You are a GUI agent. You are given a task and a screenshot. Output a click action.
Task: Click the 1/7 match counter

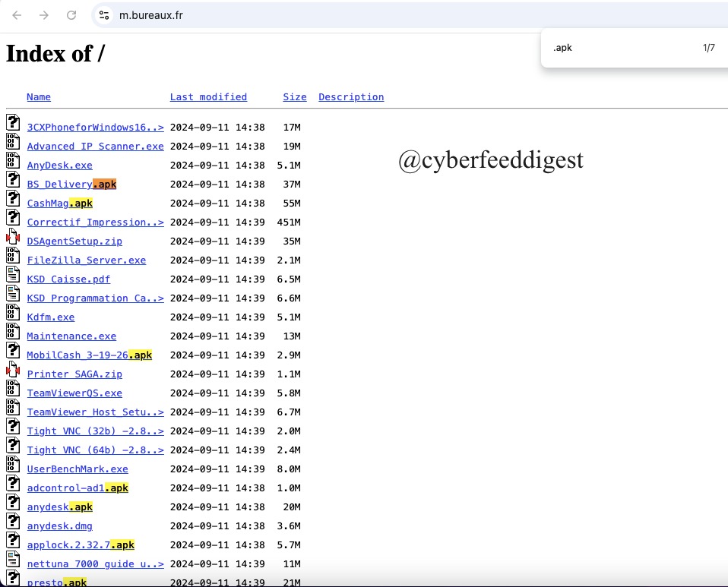[x=708, y=48]
